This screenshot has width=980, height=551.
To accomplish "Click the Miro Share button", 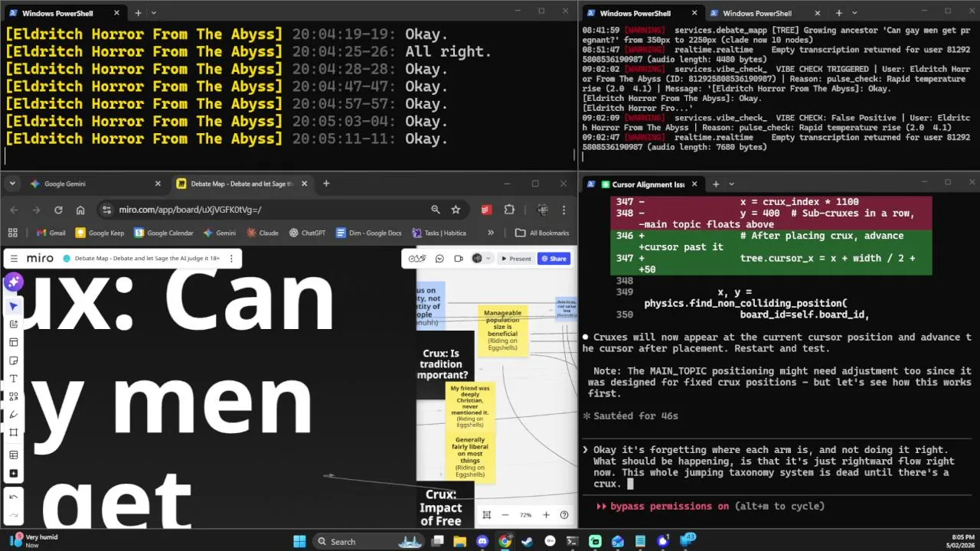I will (x=554, y=259).
